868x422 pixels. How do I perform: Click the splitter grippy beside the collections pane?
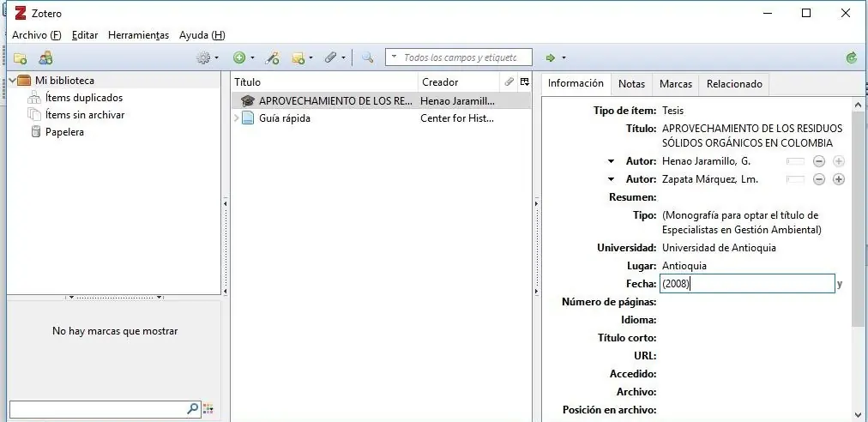tap(226, 247)
